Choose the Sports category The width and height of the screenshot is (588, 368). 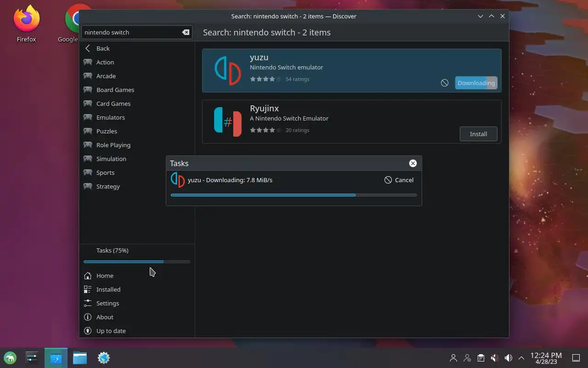137,172
